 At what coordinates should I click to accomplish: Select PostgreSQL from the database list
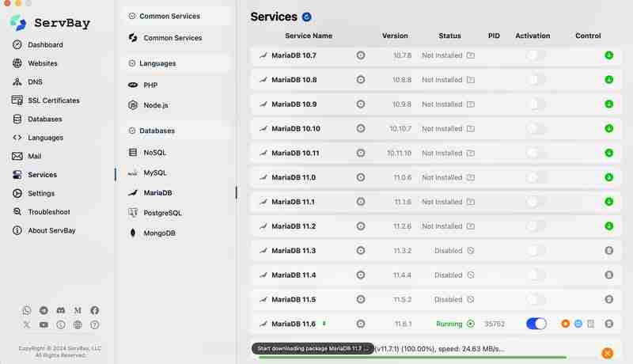(x=162, y=213)
